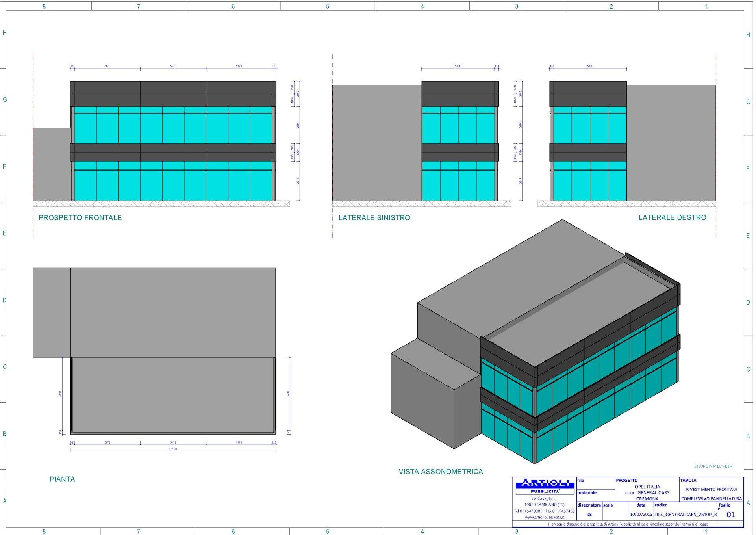The image size is (756, 535).
Task: Select the foglio number 01 cell
Action: [x=730, y=514]
